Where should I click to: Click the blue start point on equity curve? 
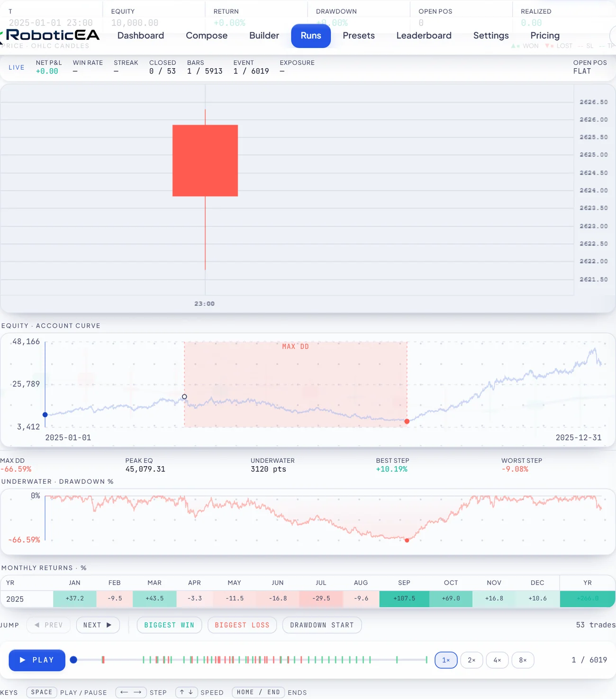tap(45, 414)
